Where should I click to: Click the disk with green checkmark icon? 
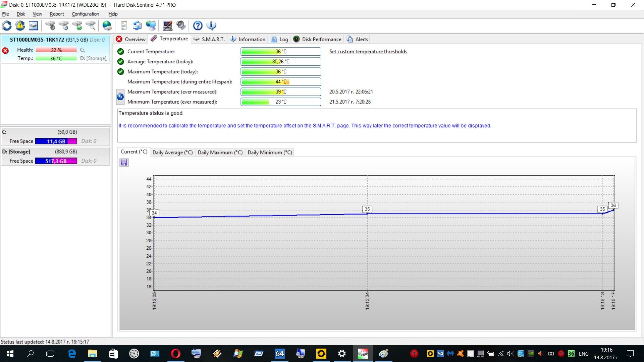point(77,25)
